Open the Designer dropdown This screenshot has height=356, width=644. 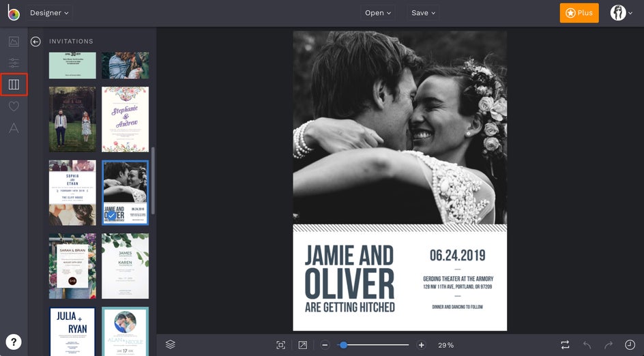[x=49, y=13]
